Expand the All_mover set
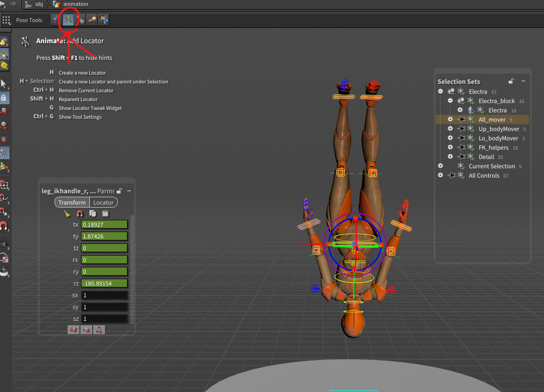The height and width of the screenshot is (392, 544). (x=450, y=119)
